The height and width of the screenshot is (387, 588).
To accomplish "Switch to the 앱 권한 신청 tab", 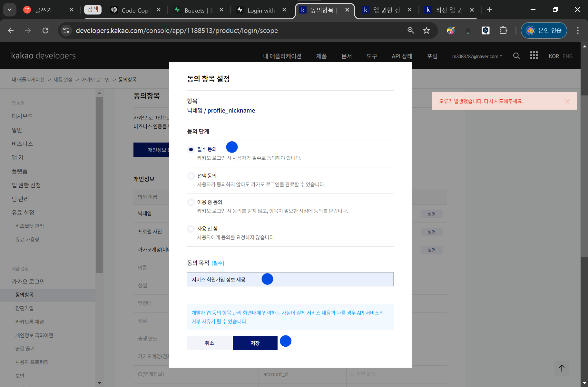I will click(386, 10).
